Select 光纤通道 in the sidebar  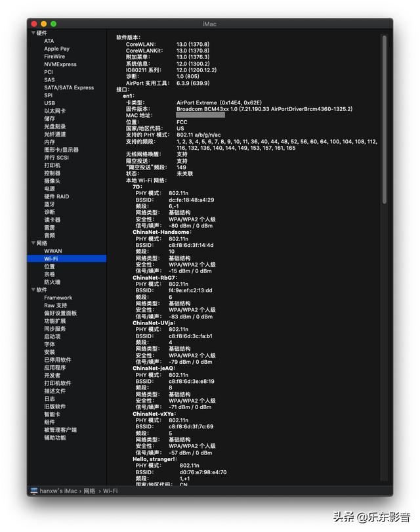point(55,135)
